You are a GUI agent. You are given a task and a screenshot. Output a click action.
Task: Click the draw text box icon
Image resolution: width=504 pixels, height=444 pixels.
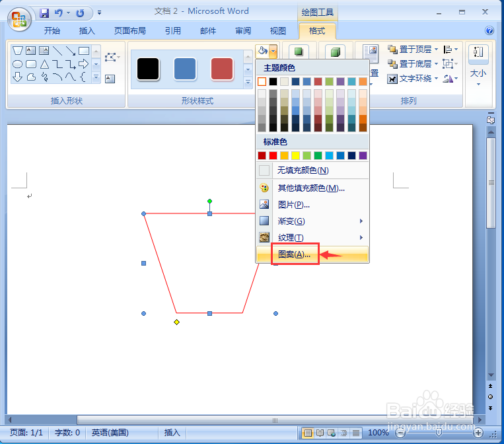pyautogui.click(x=110, y=79)
